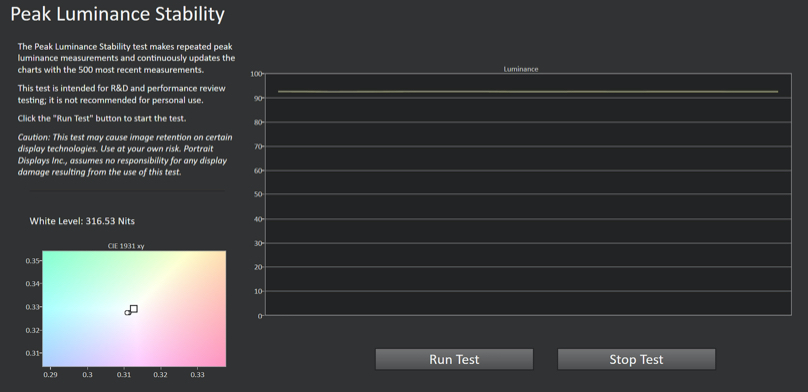Image resolution: width=808 pixels, height=392 pixels.
Task: Click the CIE 1931 xy chart title
Action: tap(125, 246)
